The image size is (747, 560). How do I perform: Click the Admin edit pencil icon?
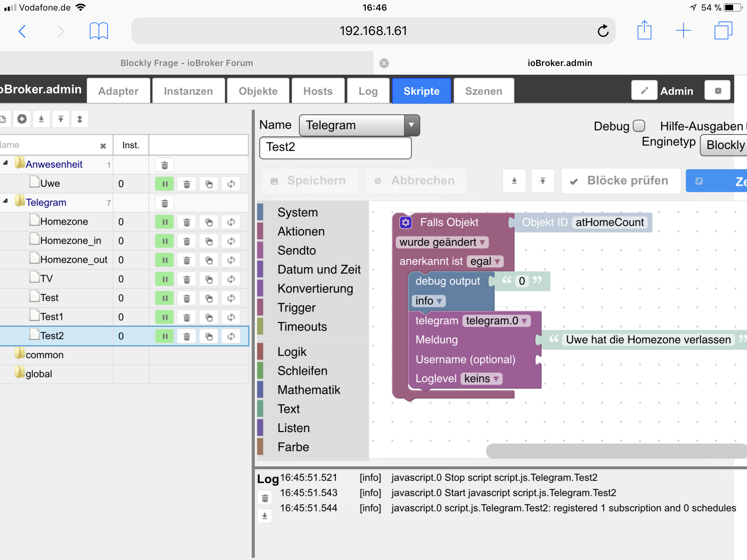pyautogui.click(x=644, y=91)
